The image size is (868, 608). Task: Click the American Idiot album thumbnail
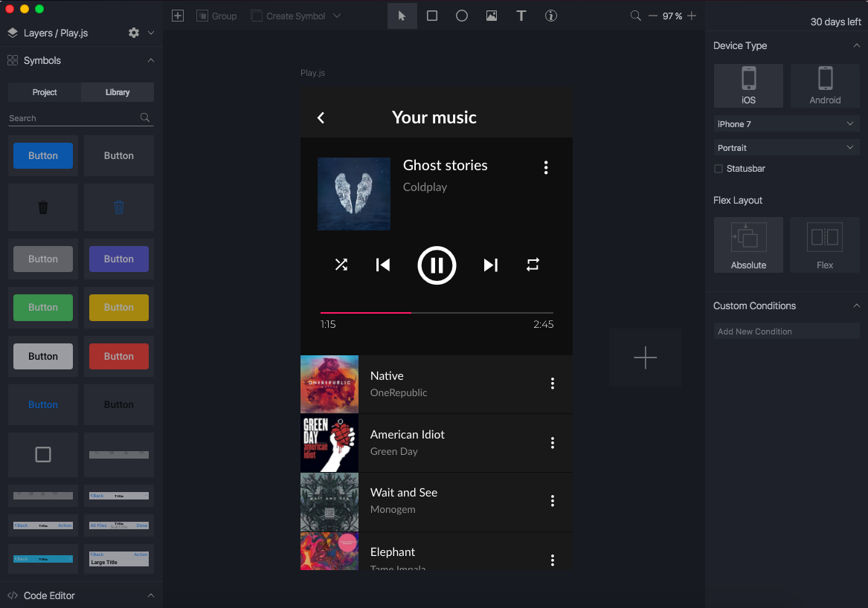pos(329,443)
